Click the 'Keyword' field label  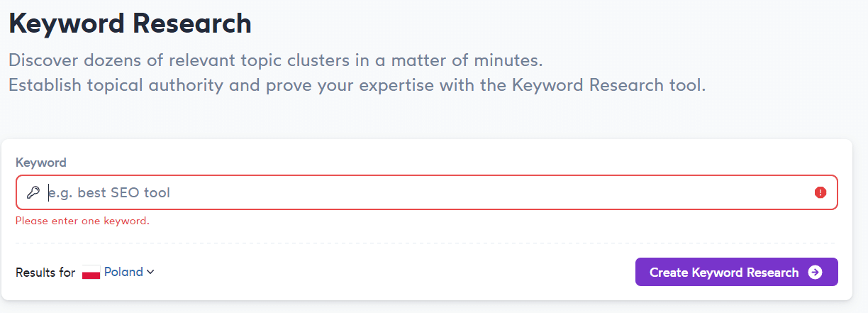coord(41,163)
